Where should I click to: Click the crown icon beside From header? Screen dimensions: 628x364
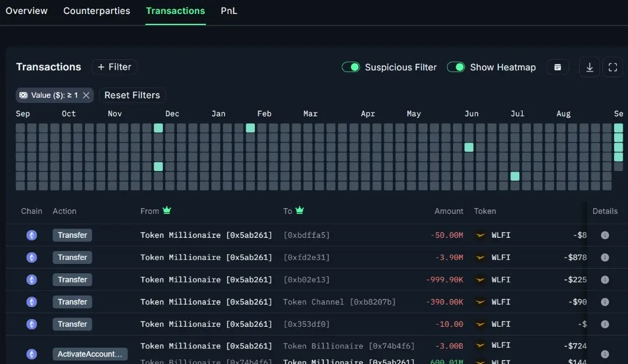[x=166, y=210]
